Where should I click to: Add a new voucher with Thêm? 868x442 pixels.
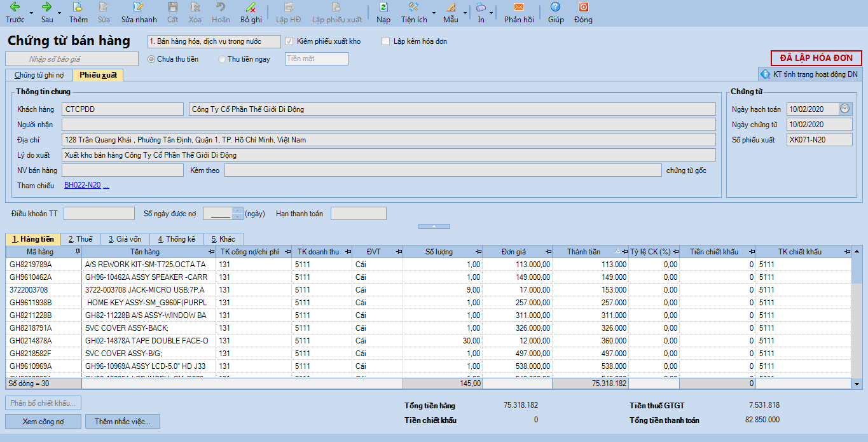pyautogui.click(x=78, y=13)
